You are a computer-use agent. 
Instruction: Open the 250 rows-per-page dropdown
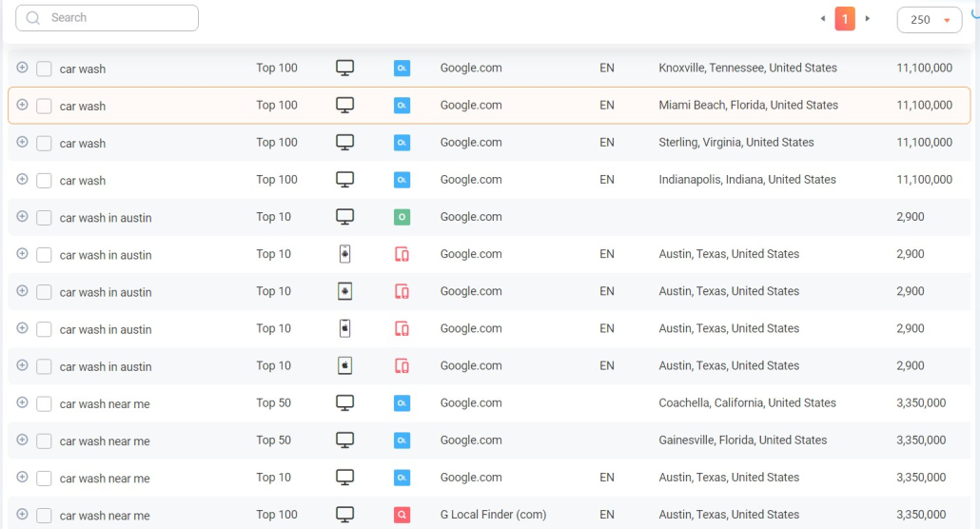(930, 19)
